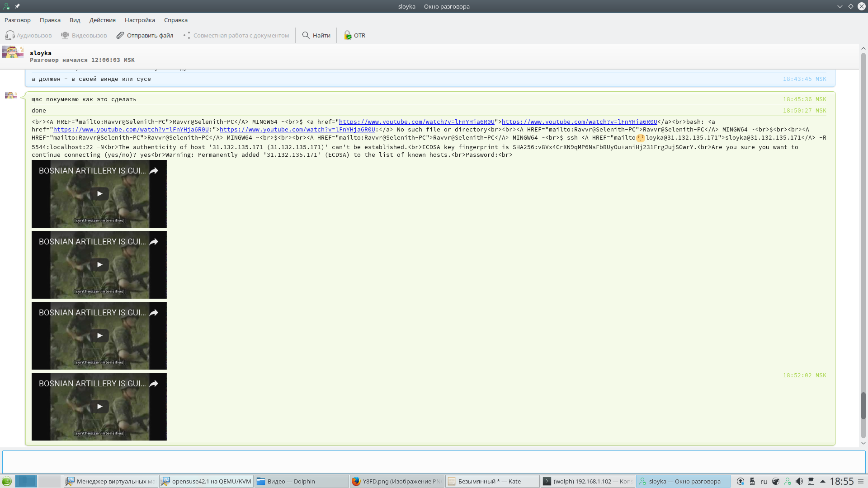
Task: Click Совместная работа с документом
Action: pyautogui.click(x=236, y=35)
